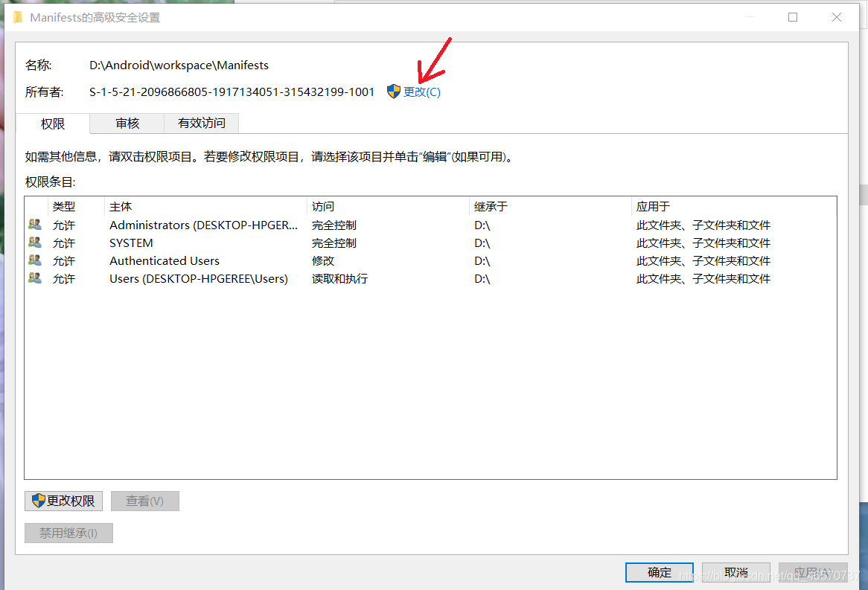
Task: Click 允许 in the Administrators row
Action: click(64, 225)
